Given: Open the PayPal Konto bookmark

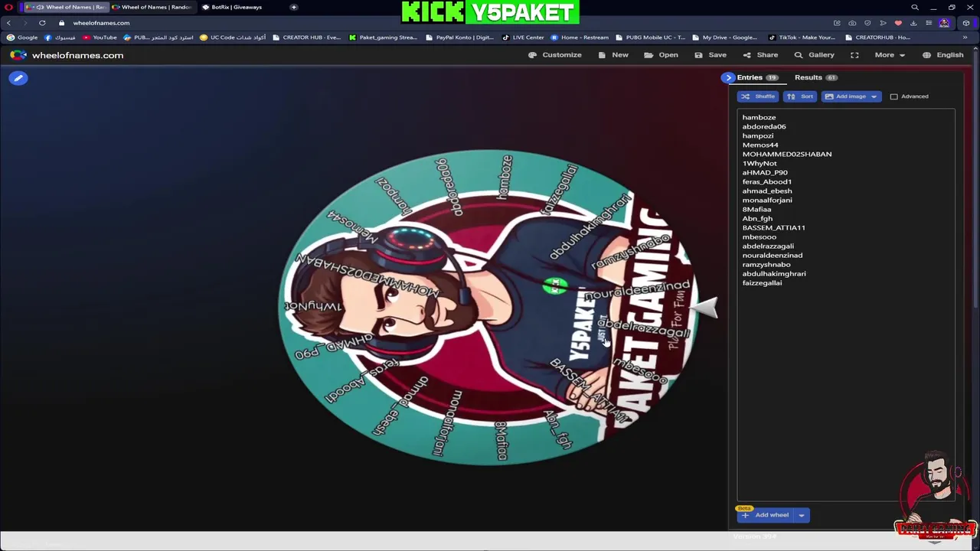Looking at the screenshot, I should pyautogui.click(x=459, y=37).
